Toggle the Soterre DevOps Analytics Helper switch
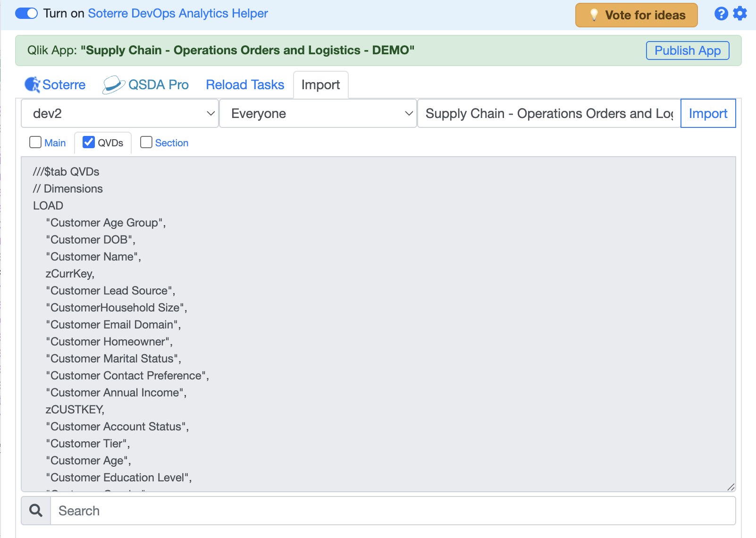This screenshot has height=538, width=756. pyautogui.click(x=26, y=13)
